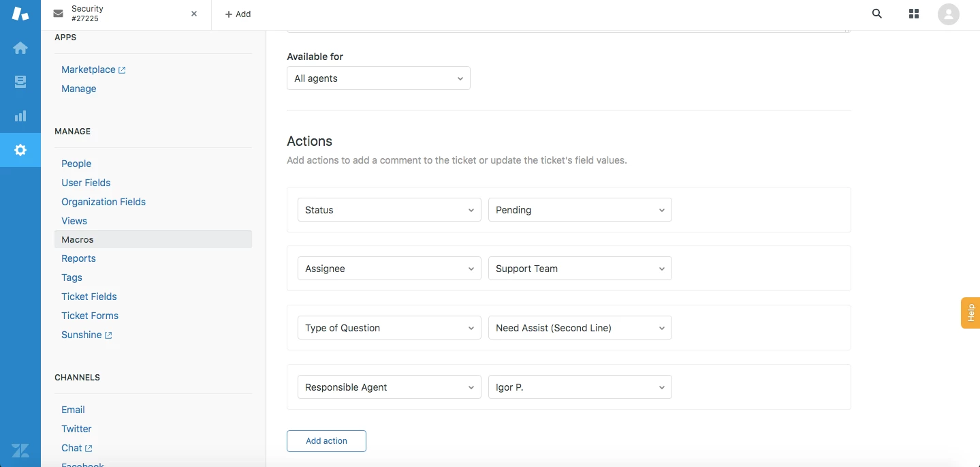
Task: Open the Home dashboard icon
Action: 20,48
